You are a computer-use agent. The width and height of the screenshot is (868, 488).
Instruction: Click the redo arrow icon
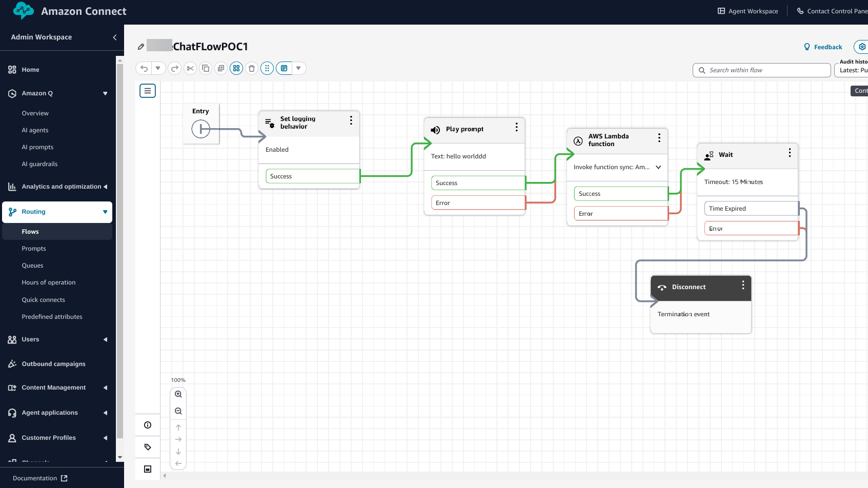coord(175,68)
